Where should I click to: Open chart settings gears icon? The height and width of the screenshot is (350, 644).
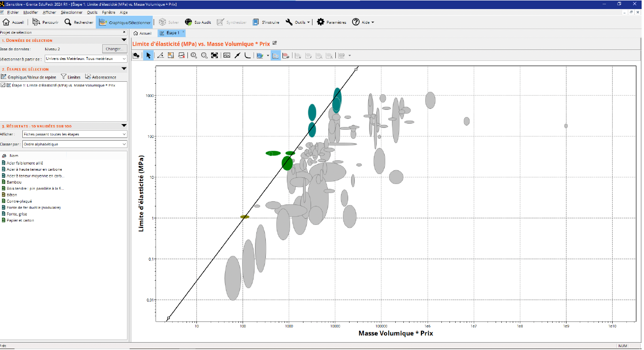click(137, 55)
